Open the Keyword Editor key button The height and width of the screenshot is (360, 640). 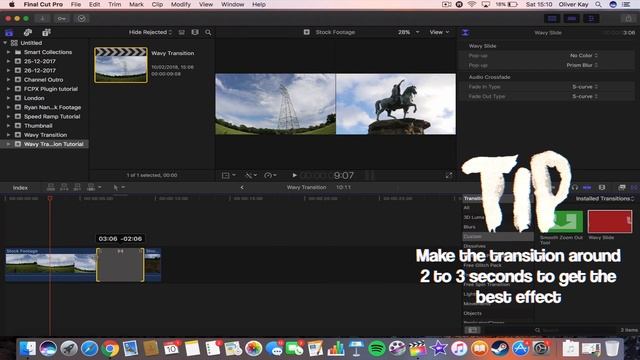coord(62,18)
